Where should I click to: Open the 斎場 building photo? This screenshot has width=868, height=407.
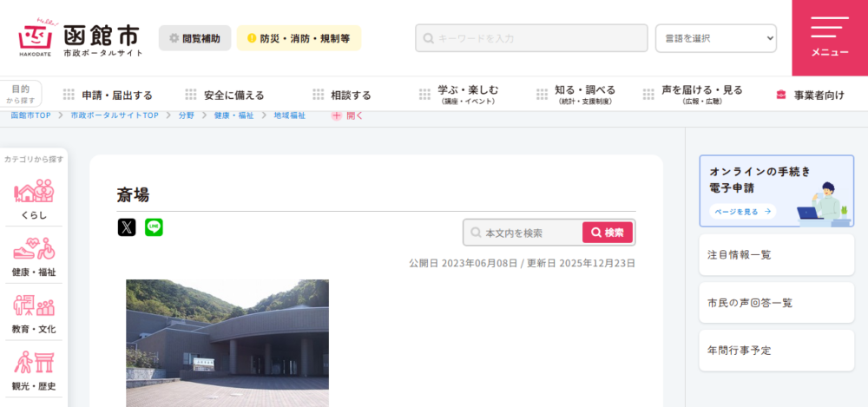tap(227, 343)
